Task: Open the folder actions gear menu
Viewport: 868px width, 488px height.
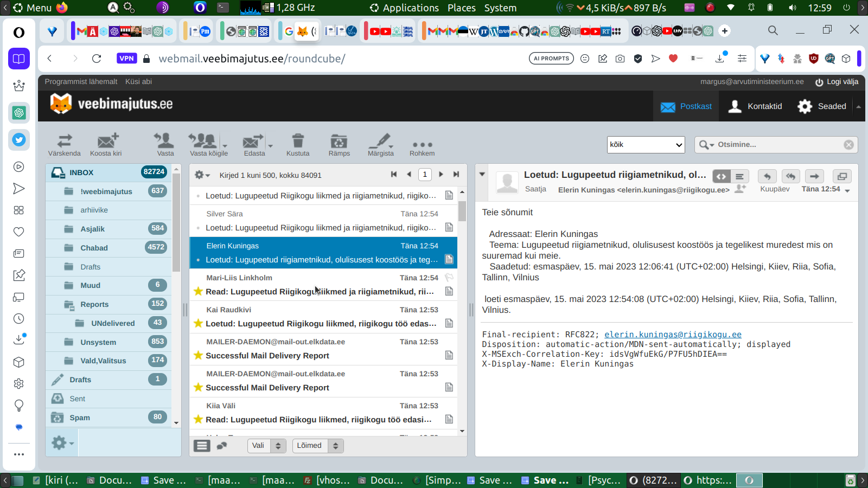Action: [62, 443]
